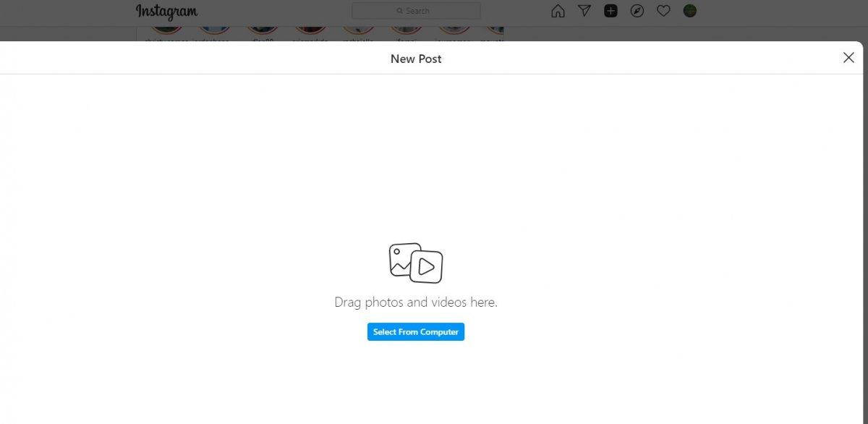Click the photo and video media icon
This screenshot has width=868, height=424.
tap(416, 263)
